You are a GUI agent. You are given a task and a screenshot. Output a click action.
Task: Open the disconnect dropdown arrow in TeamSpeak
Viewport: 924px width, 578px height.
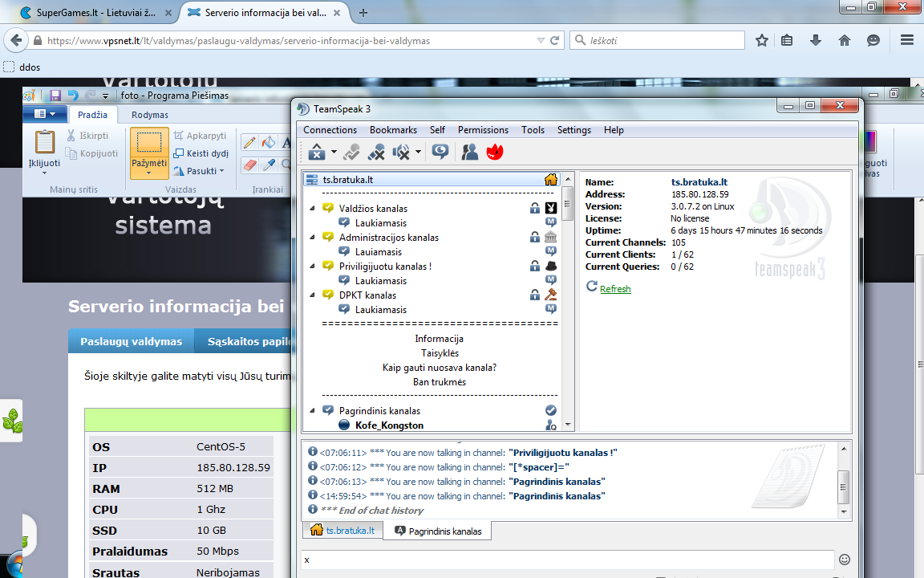pos(334,153)
